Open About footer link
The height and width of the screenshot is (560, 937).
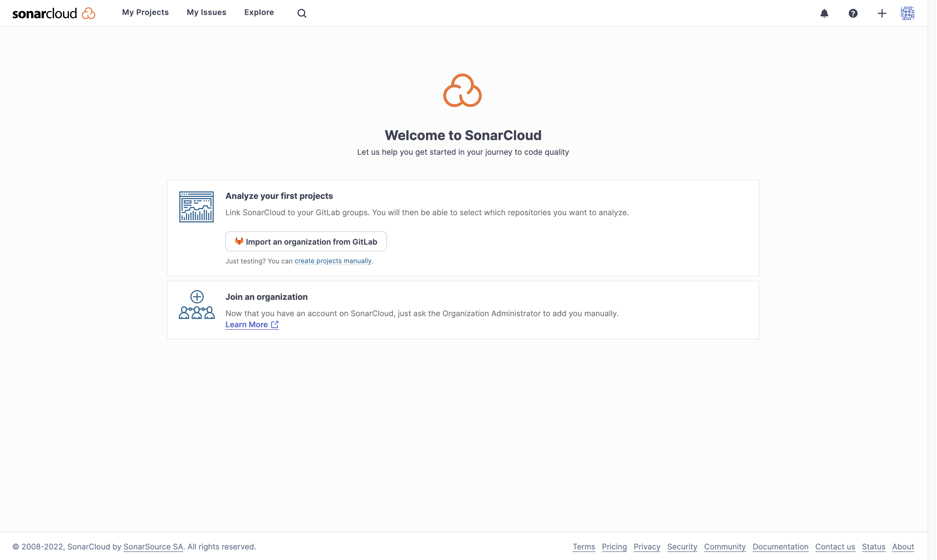pyautogui.click(x=903, y=547)
